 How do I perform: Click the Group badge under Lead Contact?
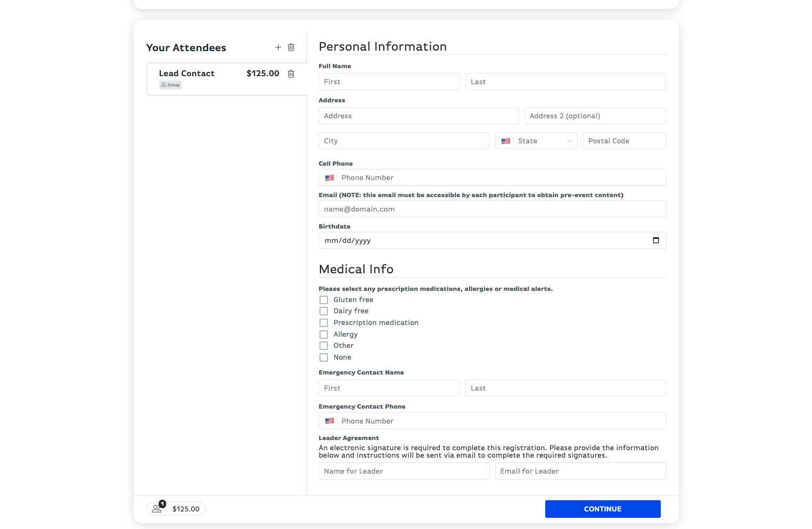[x=170, y=85]
